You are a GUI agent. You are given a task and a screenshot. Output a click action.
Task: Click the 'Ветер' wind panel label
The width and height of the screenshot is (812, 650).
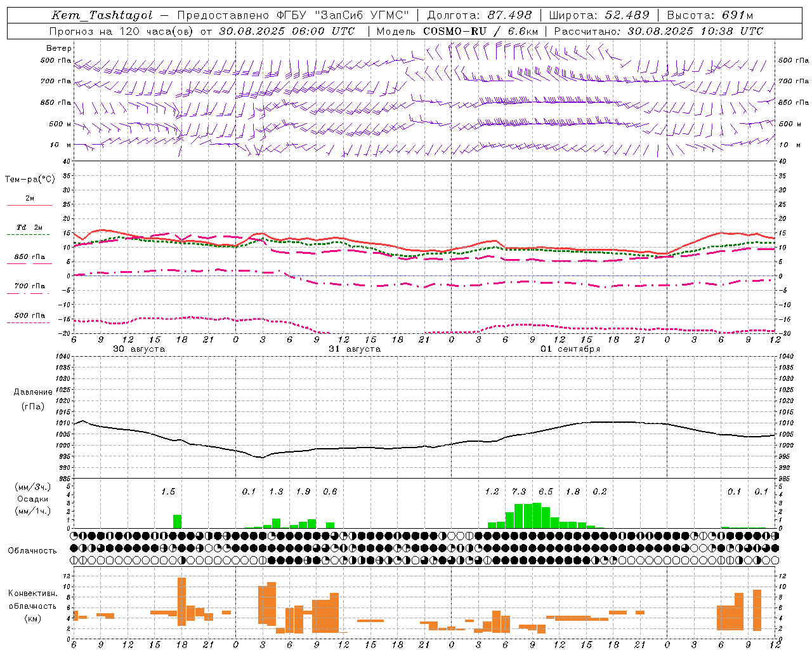(x=59, y=48)
